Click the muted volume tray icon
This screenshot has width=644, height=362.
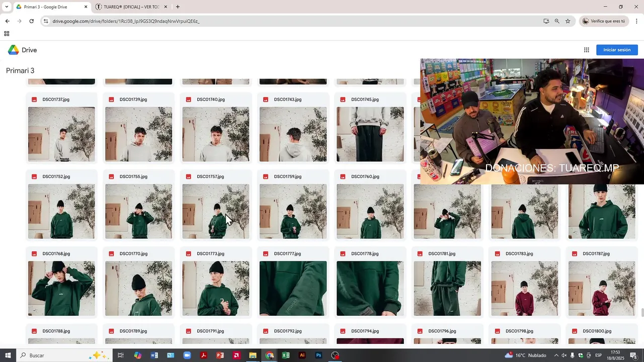coord(564,355)
